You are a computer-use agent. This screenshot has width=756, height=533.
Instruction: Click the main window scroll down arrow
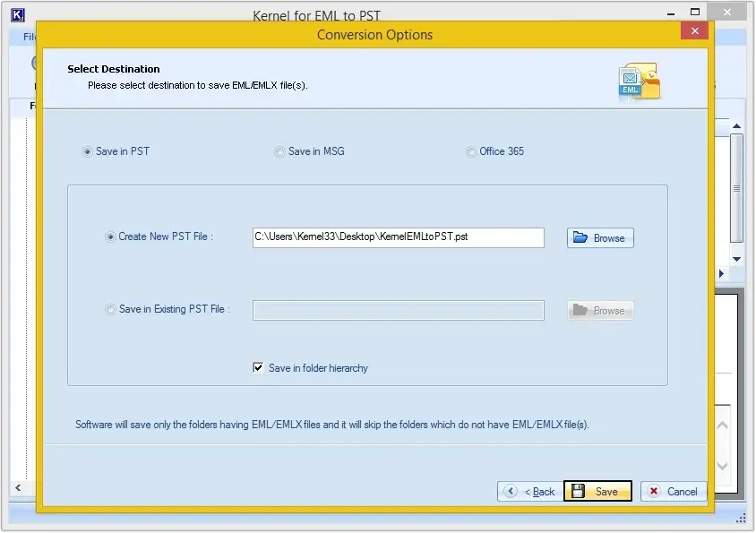pyautogui.click(x=736, y=260)
